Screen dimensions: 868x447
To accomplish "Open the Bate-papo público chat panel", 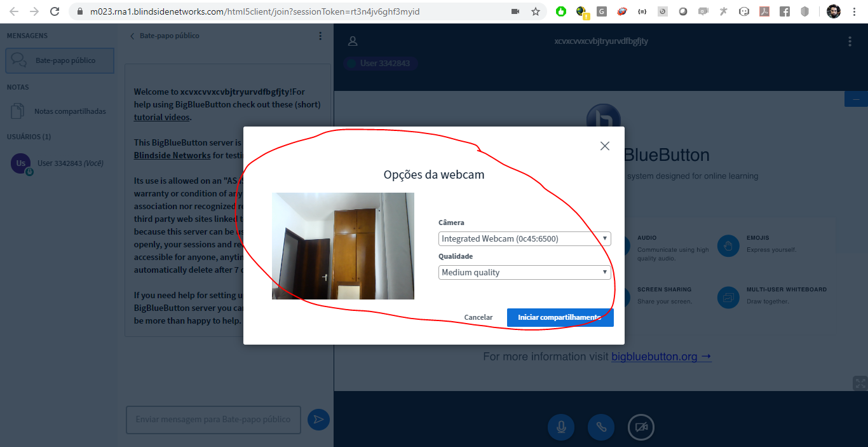I will pos(59,60).
